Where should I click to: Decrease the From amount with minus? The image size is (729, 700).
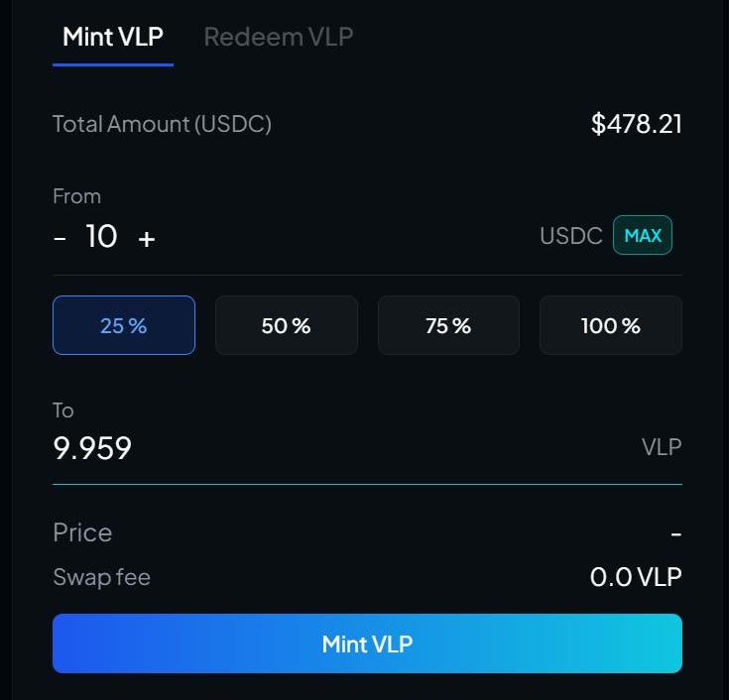click(x=61, y=238)
